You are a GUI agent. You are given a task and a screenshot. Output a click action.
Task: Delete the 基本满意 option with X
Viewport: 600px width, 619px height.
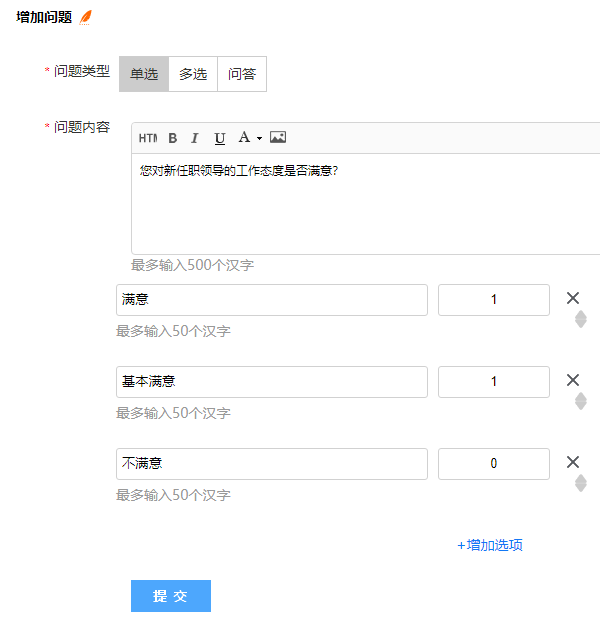pos(573,380)
